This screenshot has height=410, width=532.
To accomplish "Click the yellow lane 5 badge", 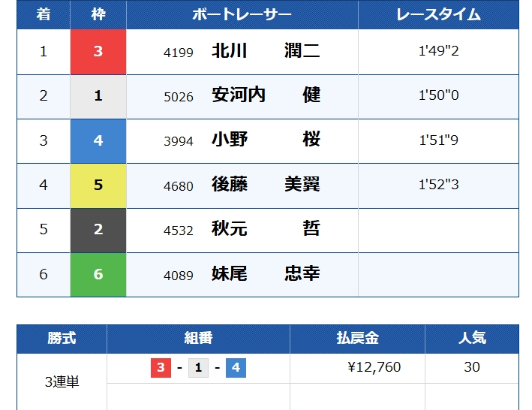I will 98,185.
